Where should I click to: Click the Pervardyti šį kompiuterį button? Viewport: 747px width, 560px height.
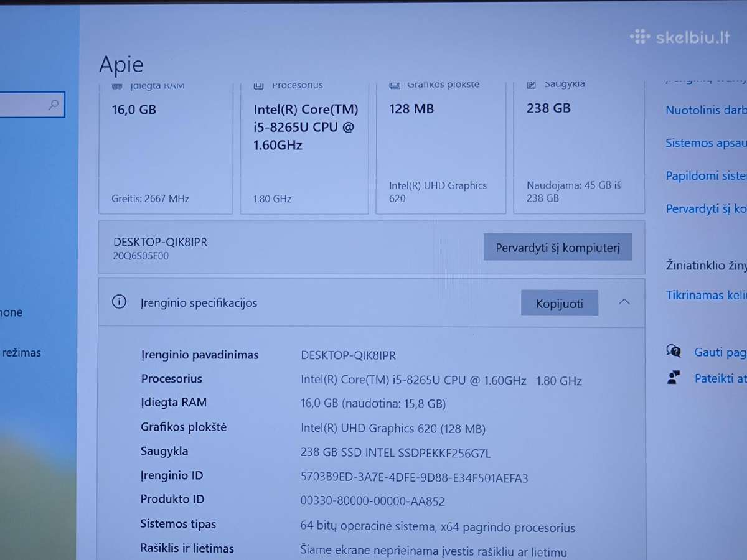[558, 248]
